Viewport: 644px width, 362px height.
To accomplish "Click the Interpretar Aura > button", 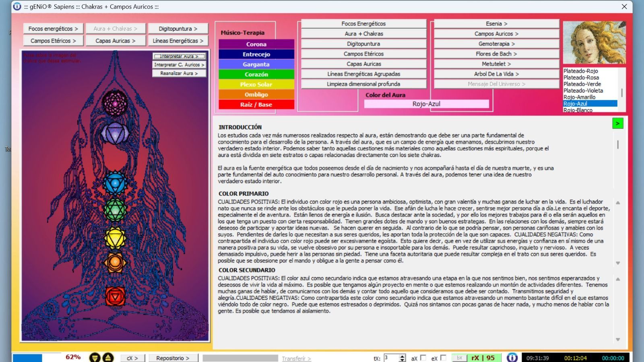I will tap(179, 56).
